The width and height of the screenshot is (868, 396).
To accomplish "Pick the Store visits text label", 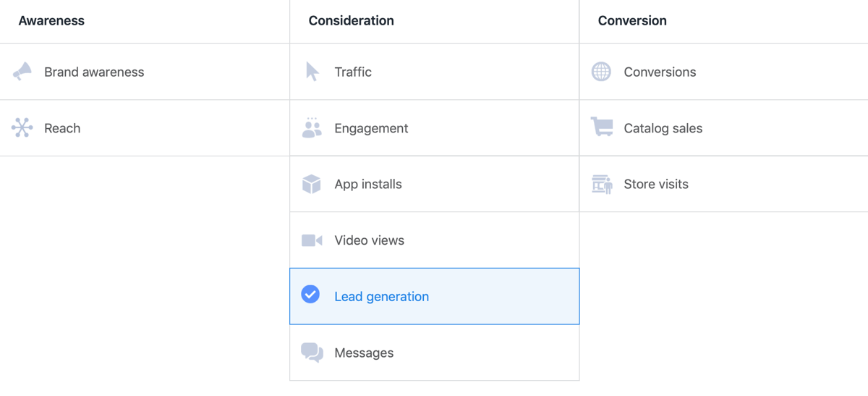I will [656, 185].
